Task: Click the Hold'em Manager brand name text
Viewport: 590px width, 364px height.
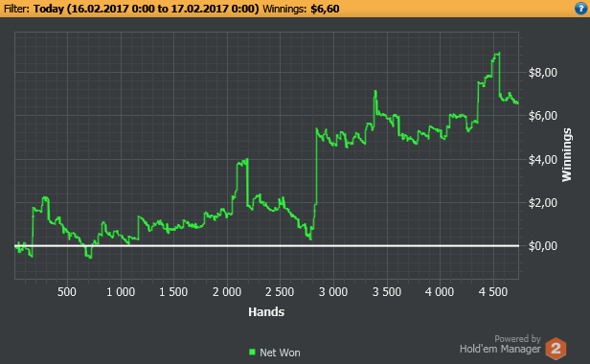Action: pos(500,349)
